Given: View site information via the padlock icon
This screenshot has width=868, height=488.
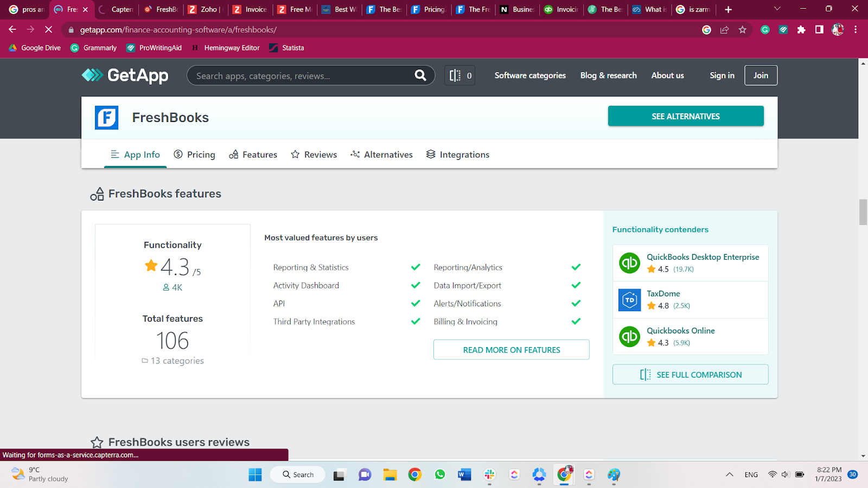Looking at the screenshot, I should click(x=71, y=30).
